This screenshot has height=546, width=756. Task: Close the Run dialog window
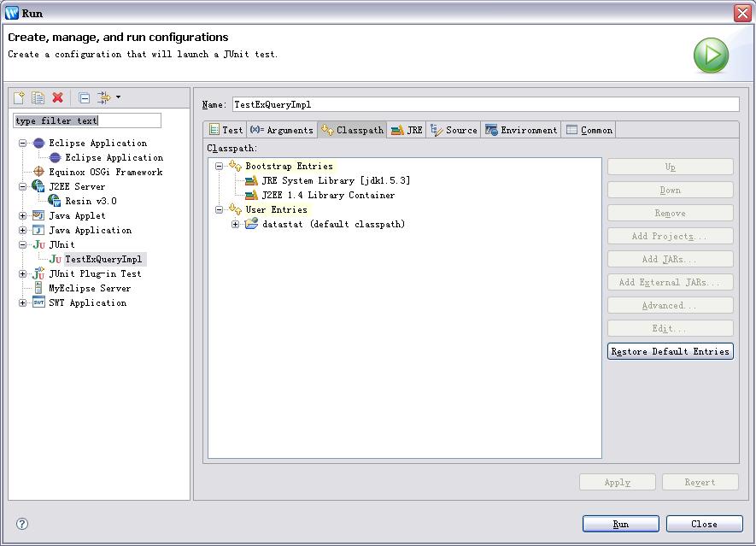pyautogui.click(x=742, y=13)
